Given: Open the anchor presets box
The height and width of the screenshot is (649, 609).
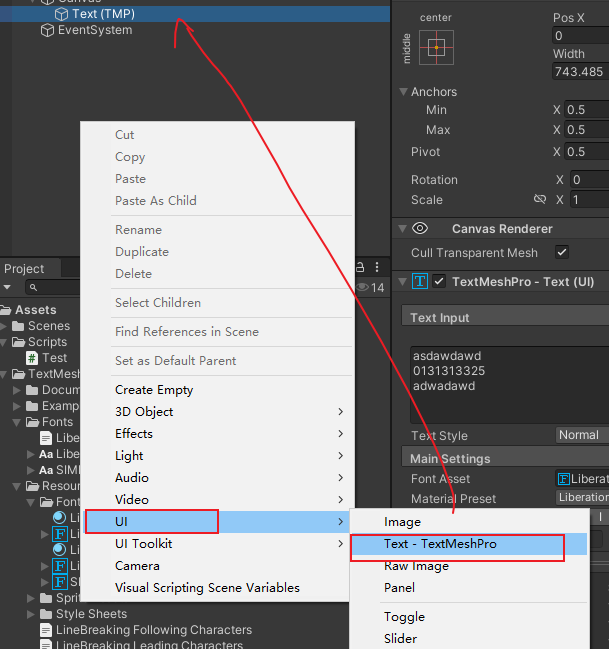Looking at the screenshot, I should [x=436, y=47].
